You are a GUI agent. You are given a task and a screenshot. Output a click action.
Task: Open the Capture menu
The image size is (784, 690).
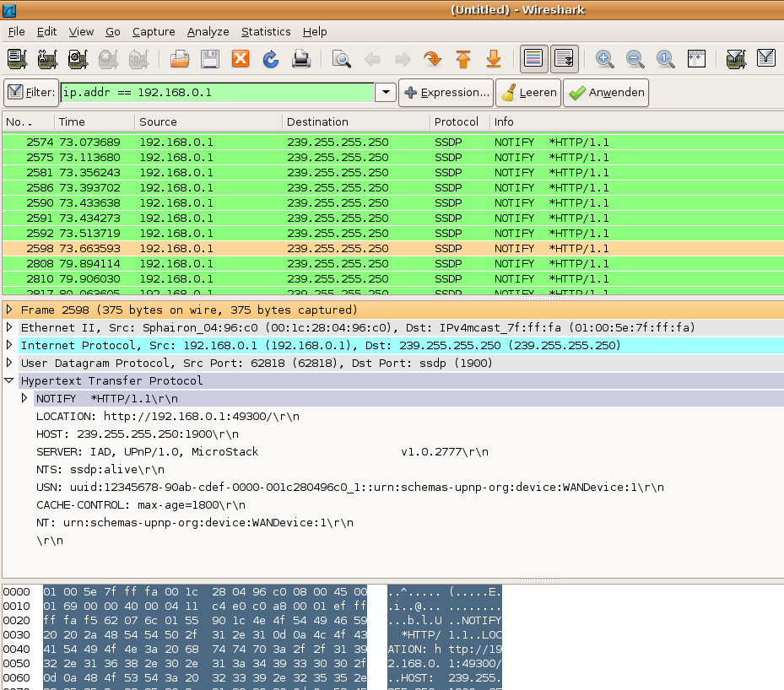(x=154, y=31)
